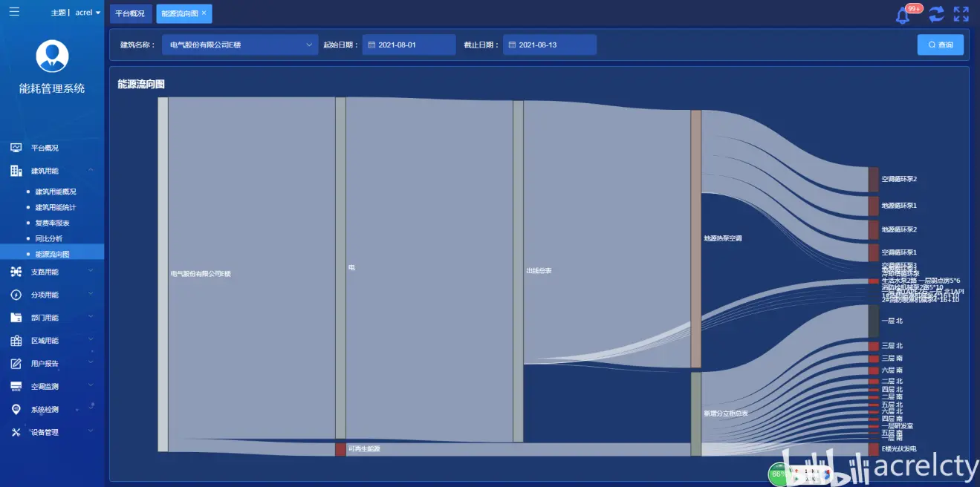Click the 查询 search button
Viewport: 980px width, 487px height.
[x=940, y=45]
